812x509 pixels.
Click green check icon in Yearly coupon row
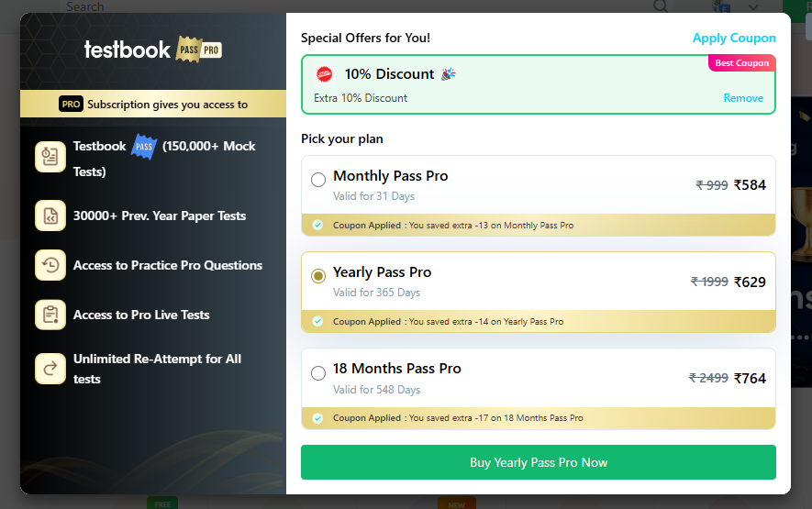[x=318, y=322]
